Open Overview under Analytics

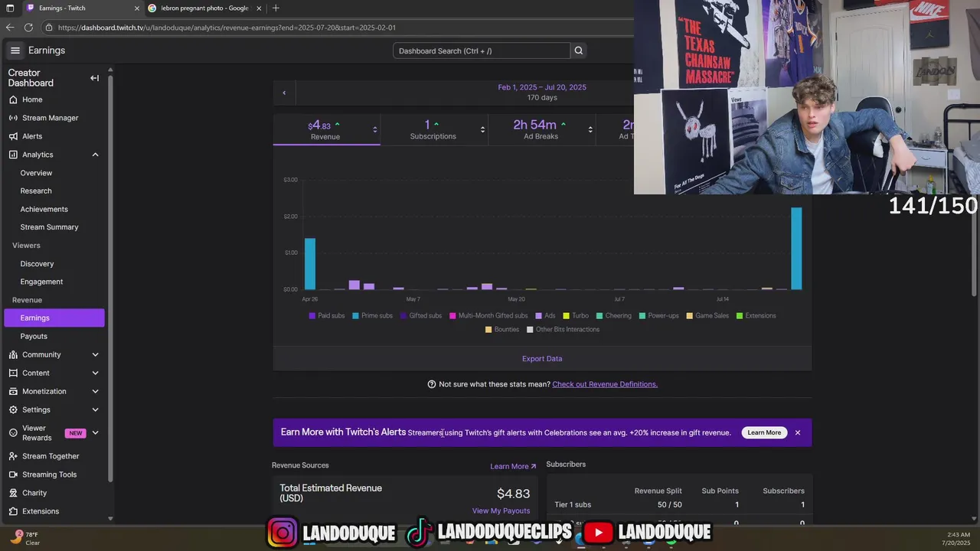[36, 173]
